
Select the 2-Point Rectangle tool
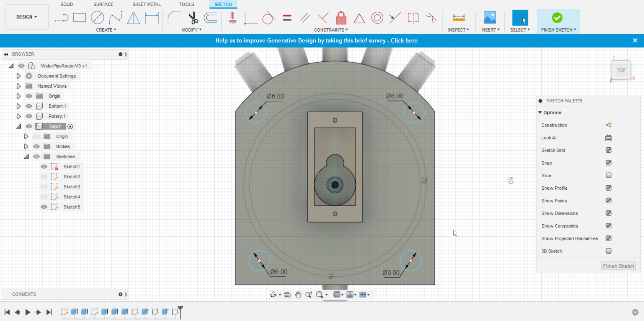pos(79,17)
